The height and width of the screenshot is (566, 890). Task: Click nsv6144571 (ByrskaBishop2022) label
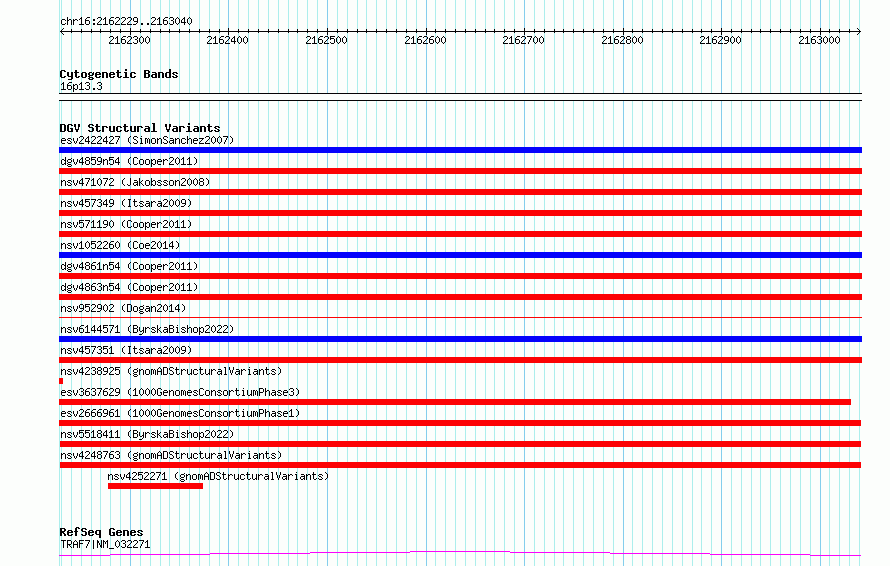(147, 329)
